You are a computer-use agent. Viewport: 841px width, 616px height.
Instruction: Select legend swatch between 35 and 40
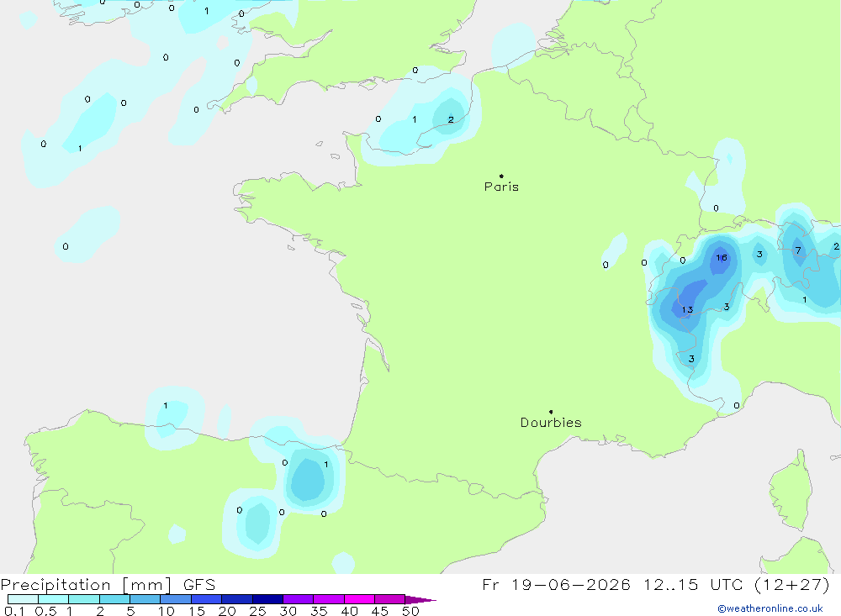[x=329, y=599]
